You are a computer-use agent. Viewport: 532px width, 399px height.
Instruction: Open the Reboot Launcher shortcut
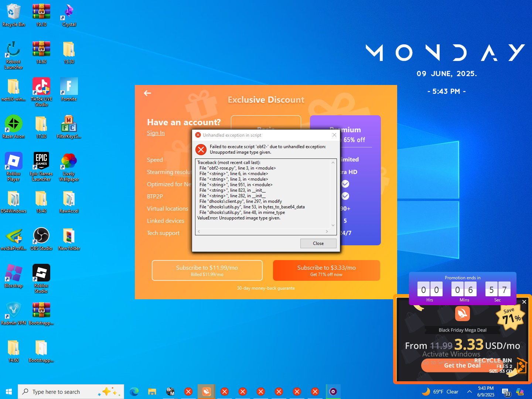click(x=14, y=55)
